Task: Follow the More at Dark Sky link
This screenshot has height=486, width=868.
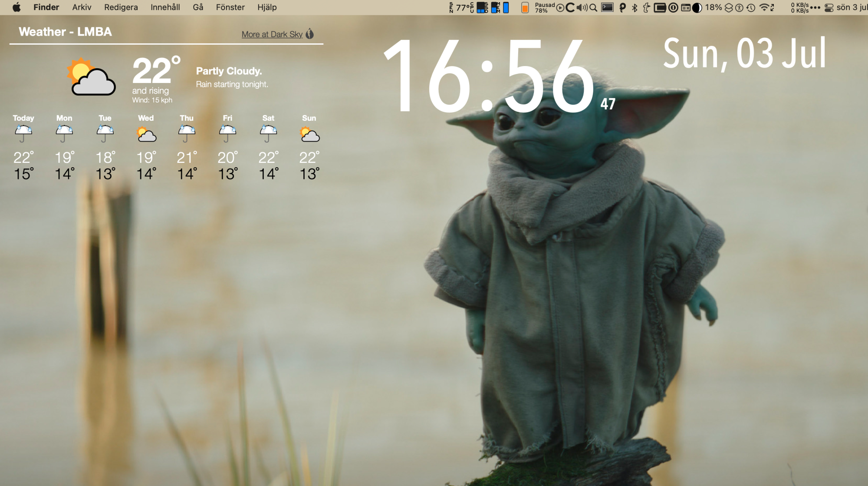Action: (x=272, y=34)
